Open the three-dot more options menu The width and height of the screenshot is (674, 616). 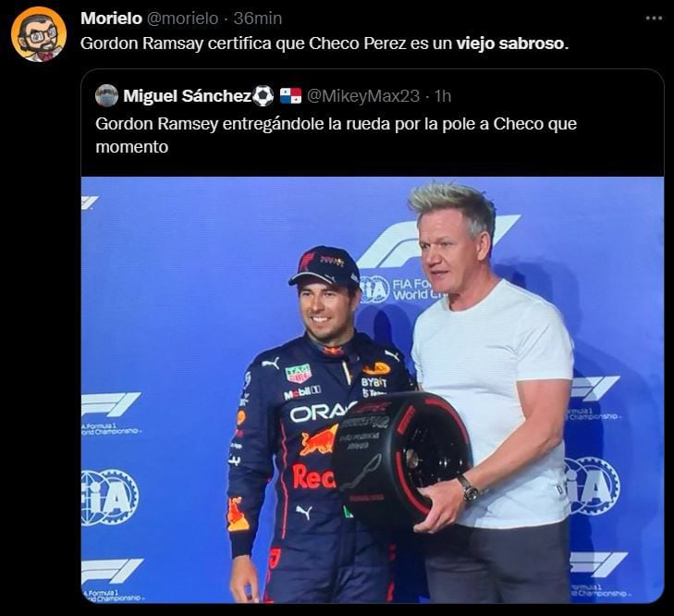pyautogui.click(x=654, y=18)
